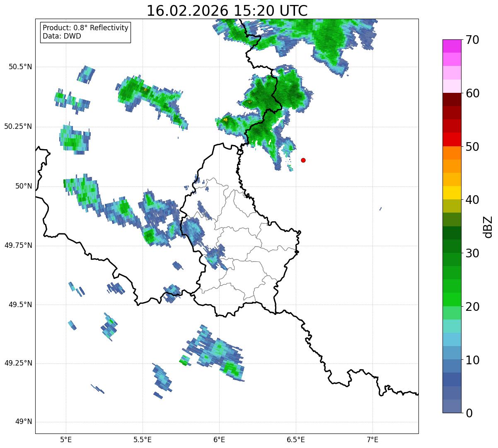Click the 5.5°E longitude label
The height and width of the screenshot is (448, 498).
pyautogui.click(x=143, y=439)
